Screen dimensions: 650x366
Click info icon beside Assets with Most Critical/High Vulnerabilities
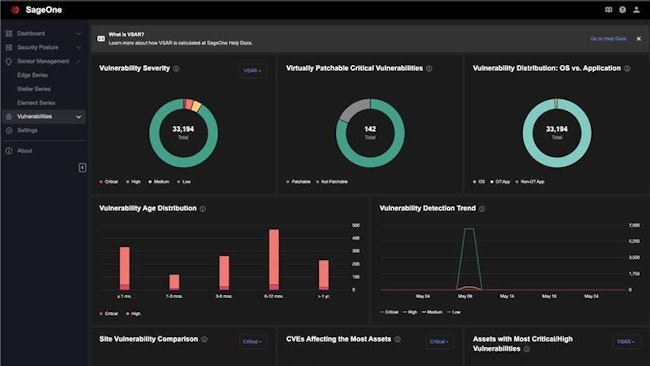click(527, 349)
